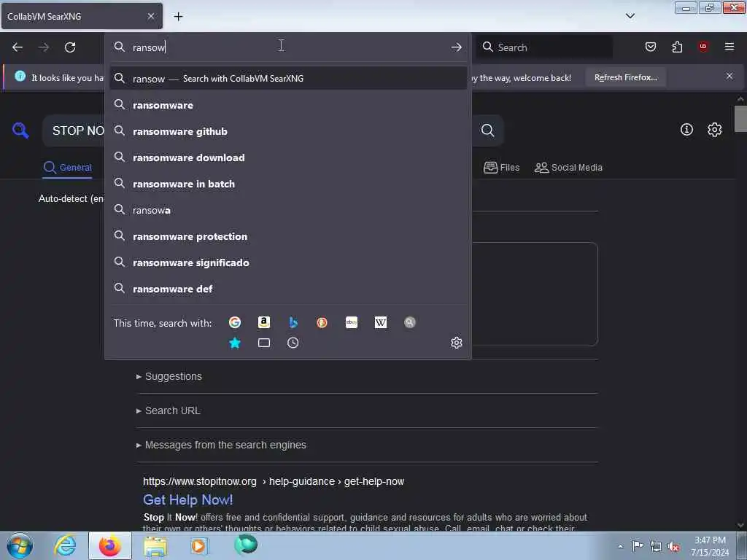Search this time with Amazon
This screenshot has height=560, width=747.
pos(264,322)
